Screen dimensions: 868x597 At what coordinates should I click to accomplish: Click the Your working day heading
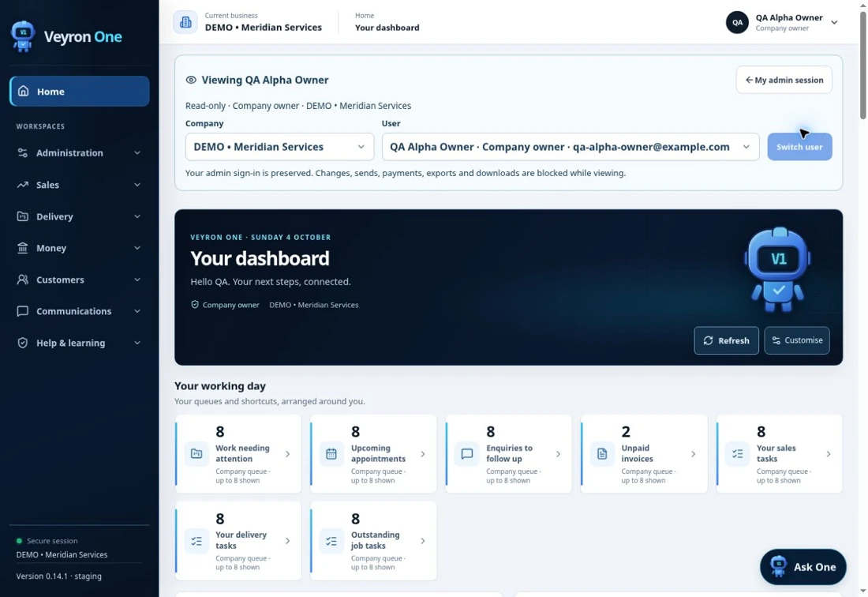click(220, 386)
